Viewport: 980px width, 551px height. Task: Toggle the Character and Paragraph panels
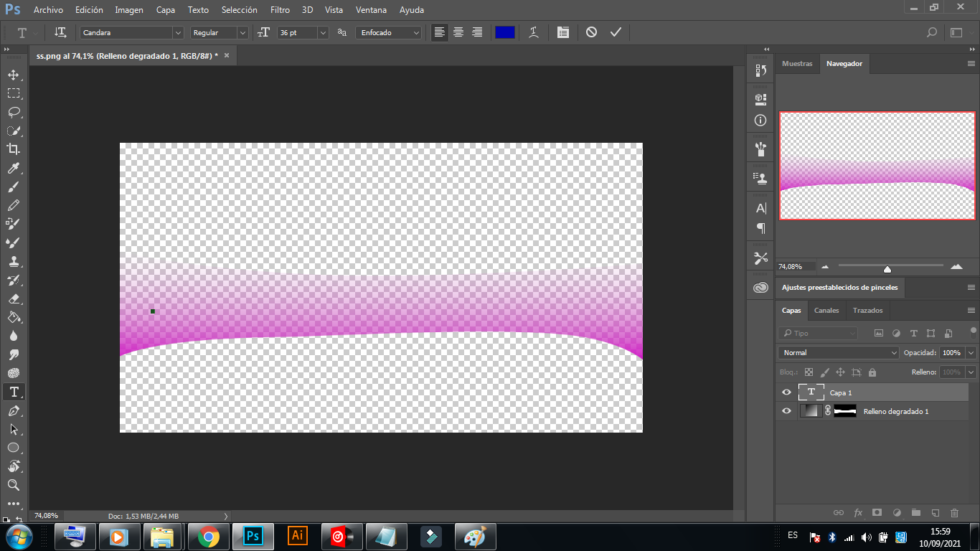pyautogui.click(x=563, y=32)
